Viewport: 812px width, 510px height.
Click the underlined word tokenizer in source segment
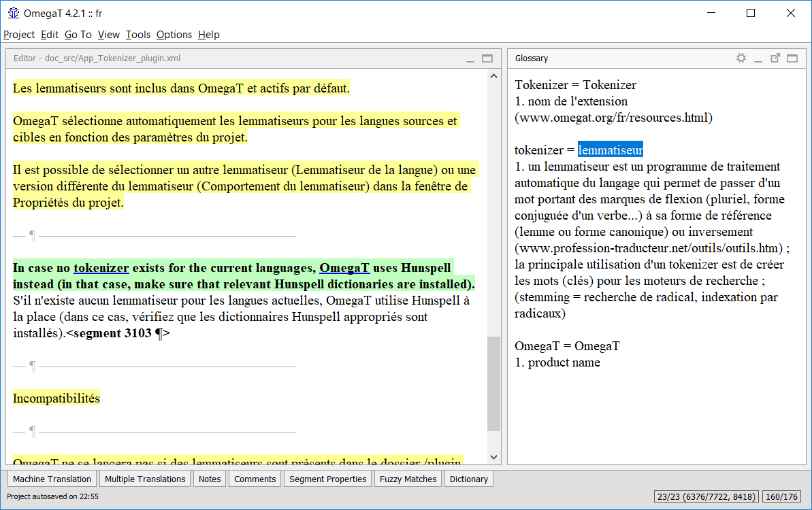click(x=101, y=268)
